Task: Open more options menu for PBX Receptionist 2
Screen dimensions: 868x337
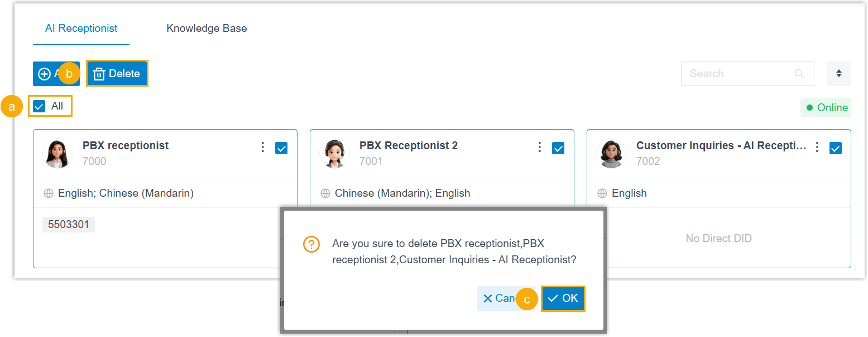Action: click(540, 147)
